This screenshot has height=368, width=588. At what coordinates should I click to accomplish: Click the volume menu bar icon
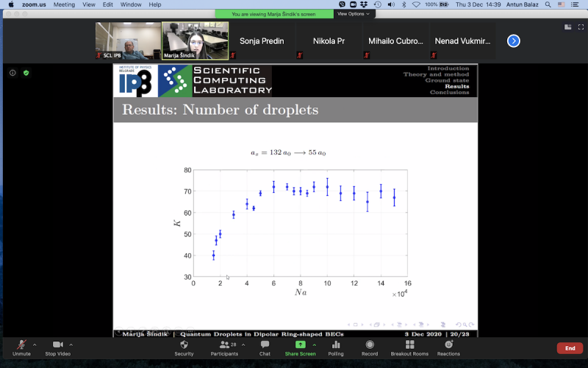click(x=391, y=4)
